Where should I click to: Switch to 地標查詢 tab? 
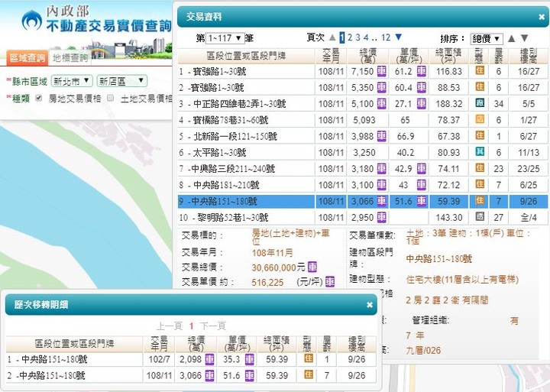(x=70, y=57)
